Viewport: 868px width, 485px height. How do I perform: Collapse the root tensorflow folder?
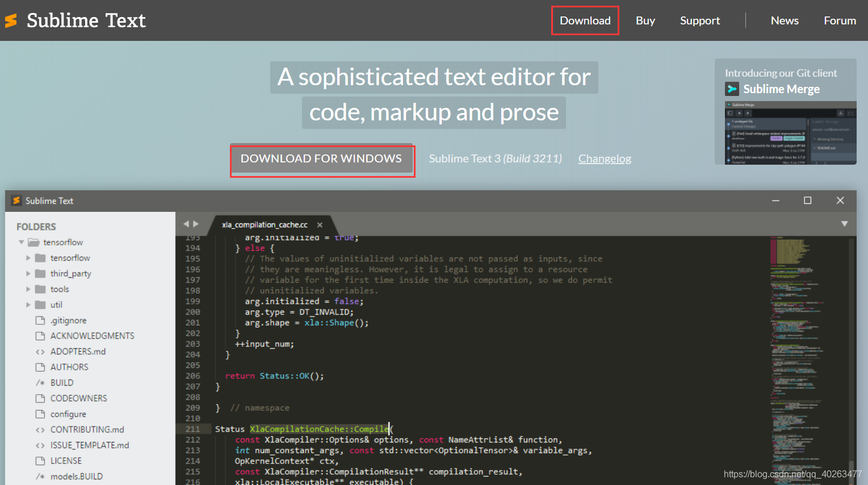[x=22, y=242]
